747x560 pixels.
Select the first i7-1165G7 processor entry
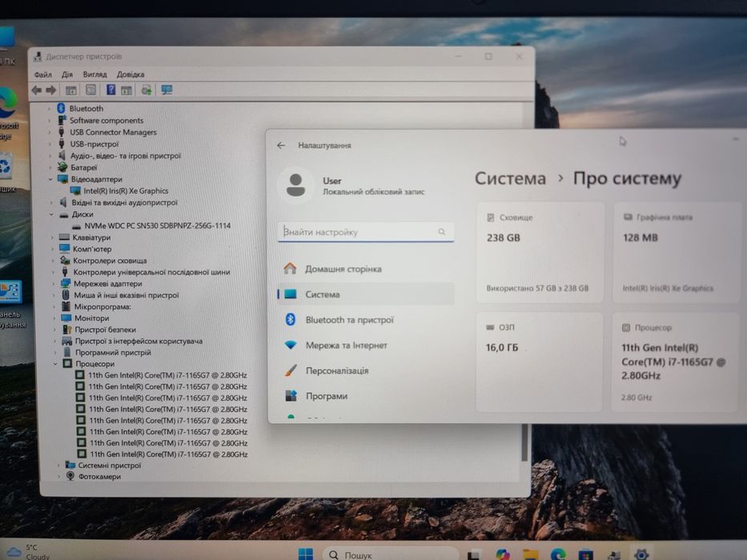pos(167,375)
